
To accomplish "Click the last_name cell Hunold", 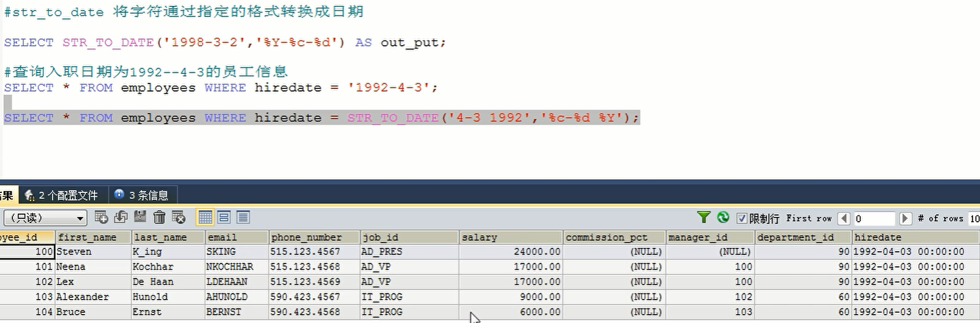I will click(x=168, y=296).
